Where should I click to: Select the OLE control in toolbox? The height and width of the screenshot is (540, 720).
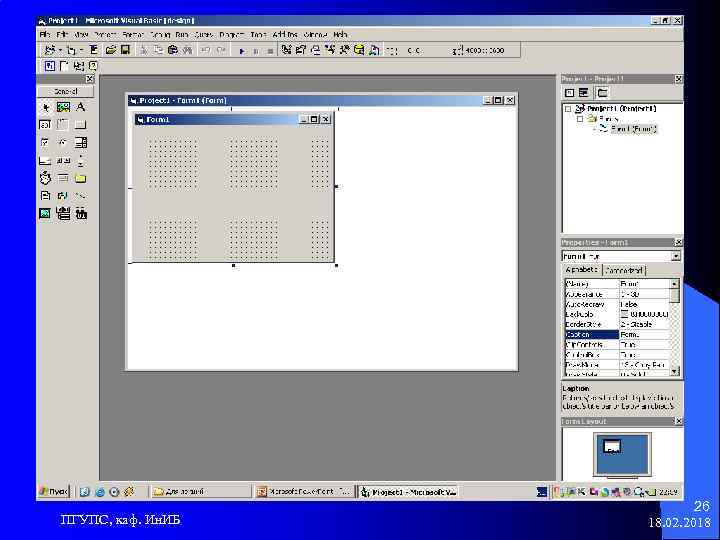point(81,214)
